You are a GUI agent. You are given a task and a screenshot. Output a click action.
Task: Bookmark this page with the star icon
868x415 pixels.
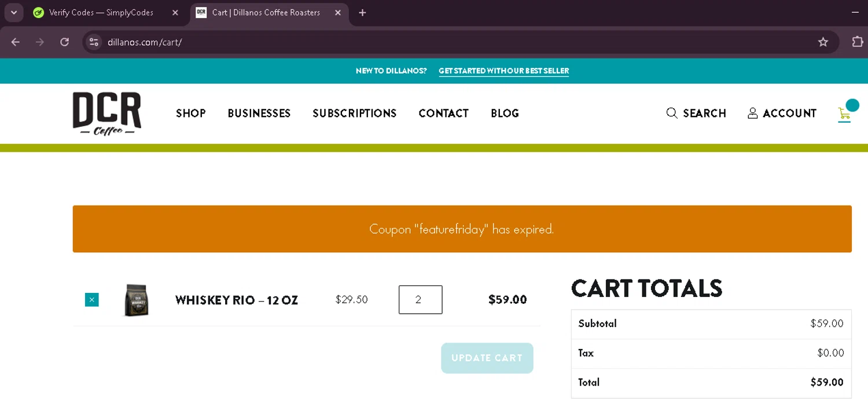[823, 42]
